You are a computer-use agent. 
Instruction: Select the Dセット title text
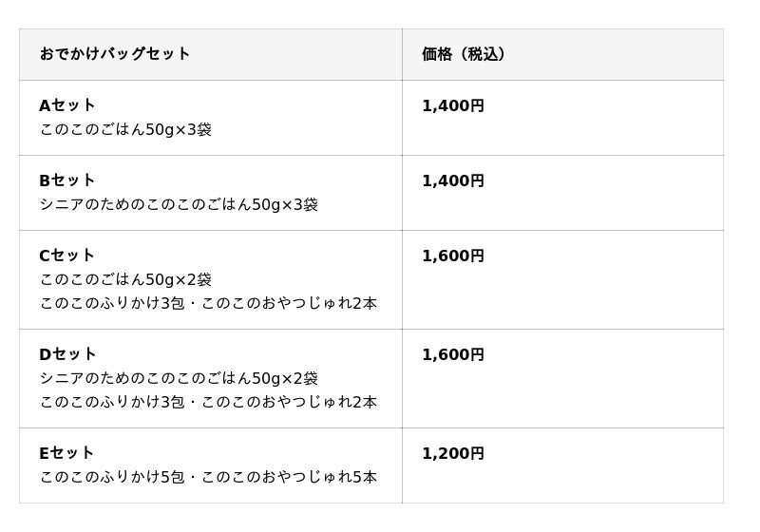click(x=67, y=354)
